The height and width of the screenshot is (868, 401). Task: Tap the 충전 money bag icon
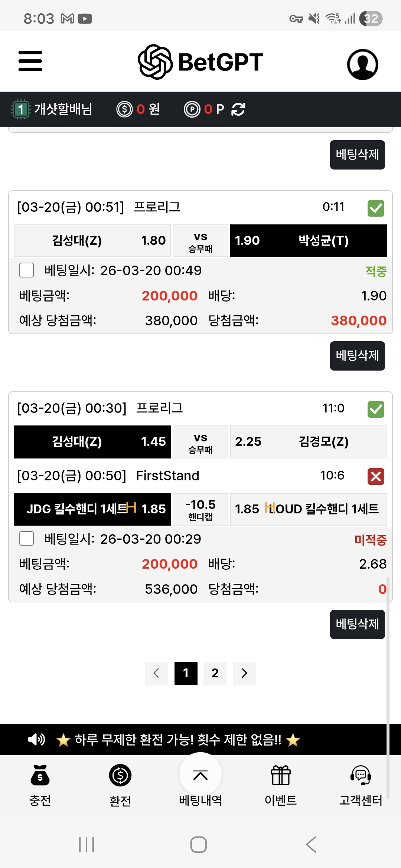coord(40,775)
